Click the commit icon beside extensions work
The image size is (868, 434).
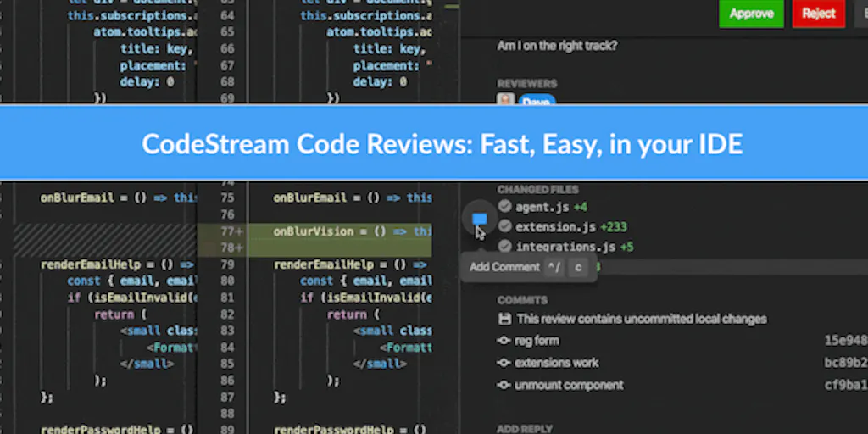point(504,363)
